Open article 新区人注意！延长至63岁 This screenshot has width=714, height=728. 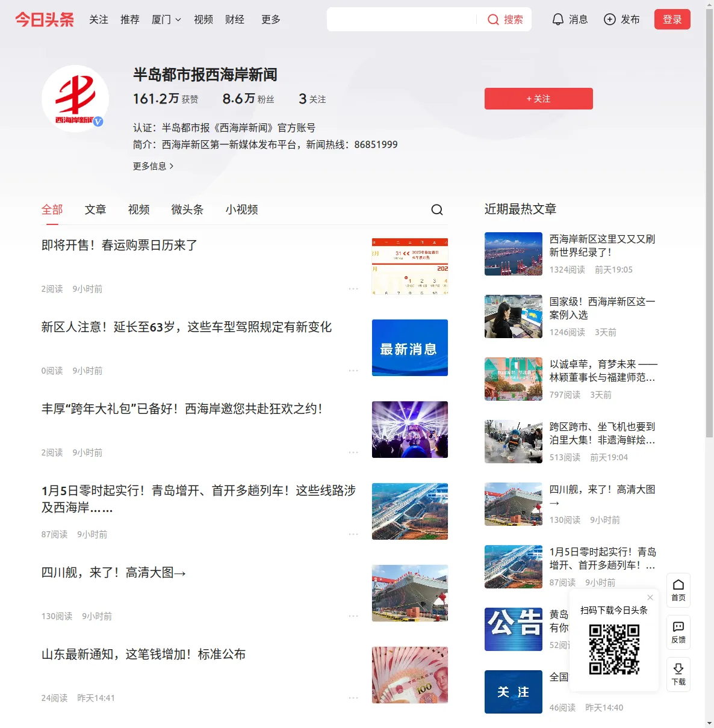click(187, 327)
